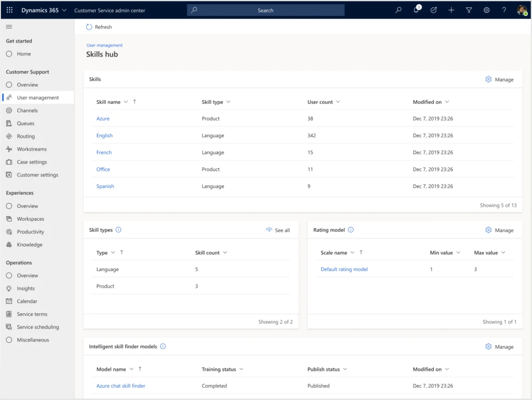Click the header Search input field
The height and width of the screenshot is (400, 532).
[265, 10]
